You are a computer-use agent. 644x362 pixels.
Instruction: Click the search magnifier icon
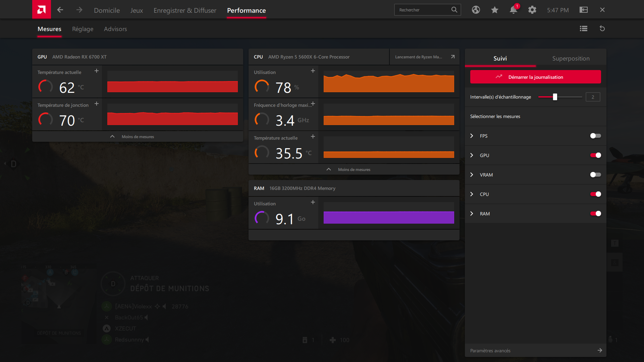(x=454, y=10)
